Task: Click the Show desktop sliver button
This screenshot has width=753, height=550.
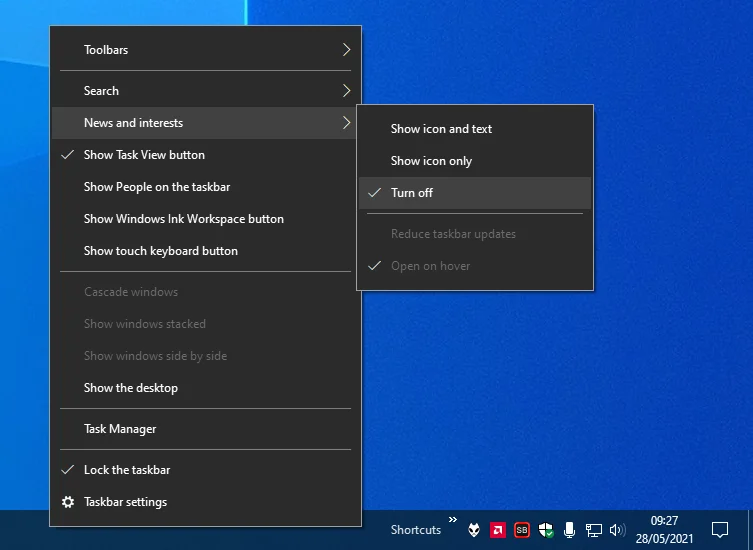Action: pyautogui.click(x=750, y=530)
